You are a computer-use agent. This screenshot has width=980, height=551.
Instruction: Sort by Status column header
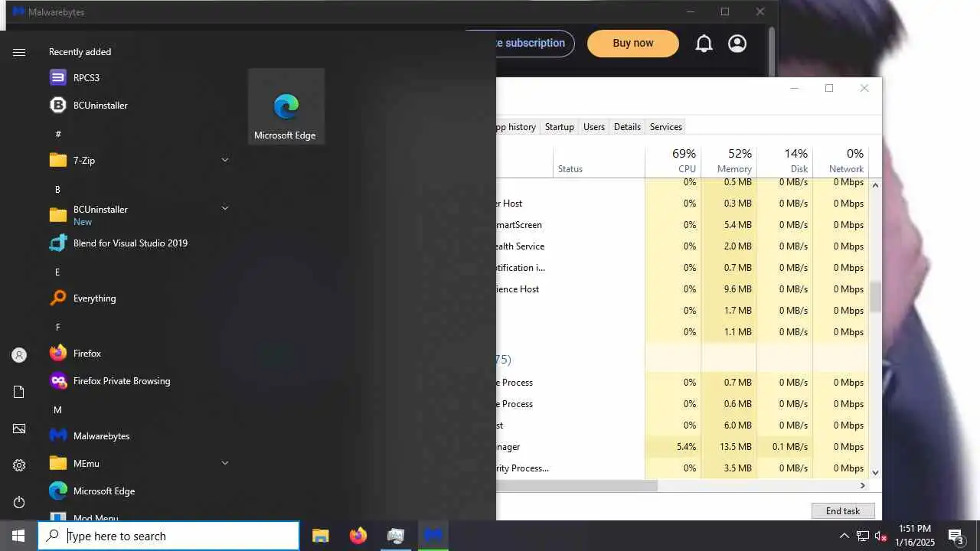[x=599, y=161]
